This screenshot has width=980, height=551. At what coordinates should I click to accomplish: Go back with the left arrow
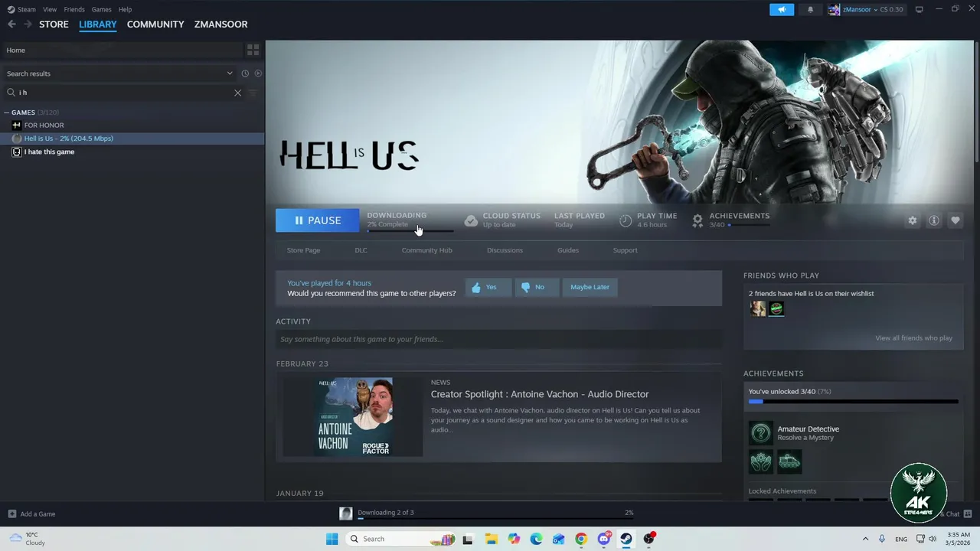11,24
